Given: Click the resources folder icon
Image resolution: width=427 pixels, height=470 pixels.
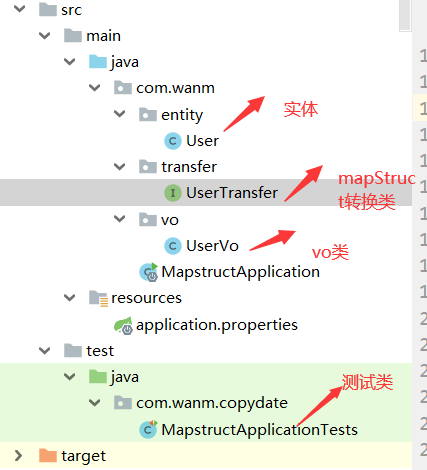Looking at the screenshot, I should click(x=98, y=298).
